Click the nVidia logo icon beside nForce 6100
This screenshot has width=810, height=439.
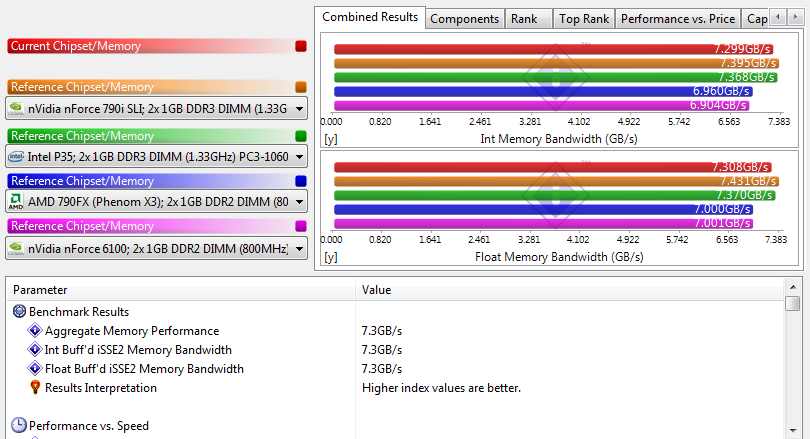pos(16,248)
